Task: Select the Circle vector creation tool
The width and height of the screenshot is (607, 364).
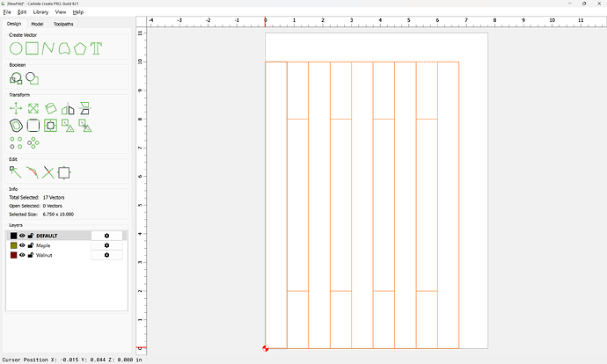Action: [16, 48]
